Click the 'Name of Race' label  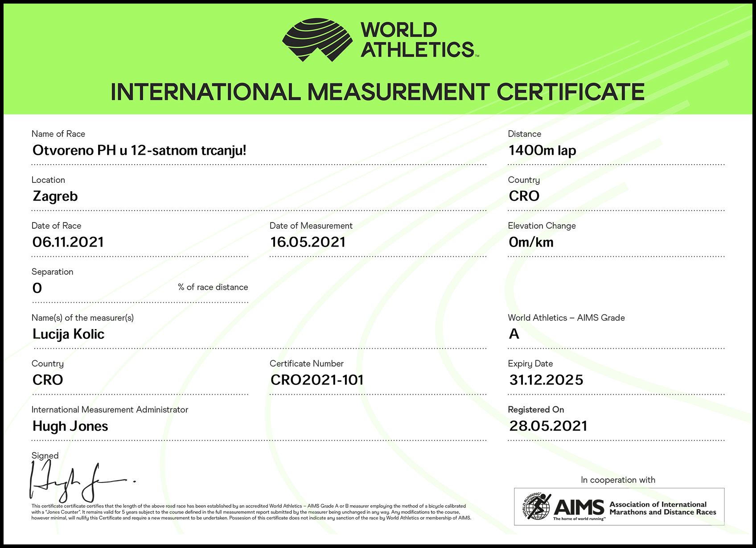click(x=58, y=134)
